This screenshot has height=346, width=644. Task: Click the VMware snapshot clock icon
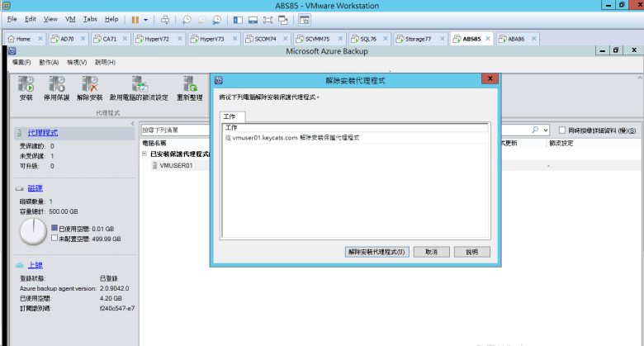point(187,19)
